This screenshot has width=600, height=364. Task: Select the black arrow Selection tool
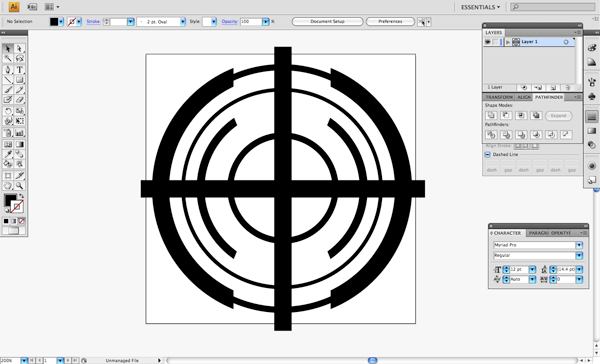(8, 48)
